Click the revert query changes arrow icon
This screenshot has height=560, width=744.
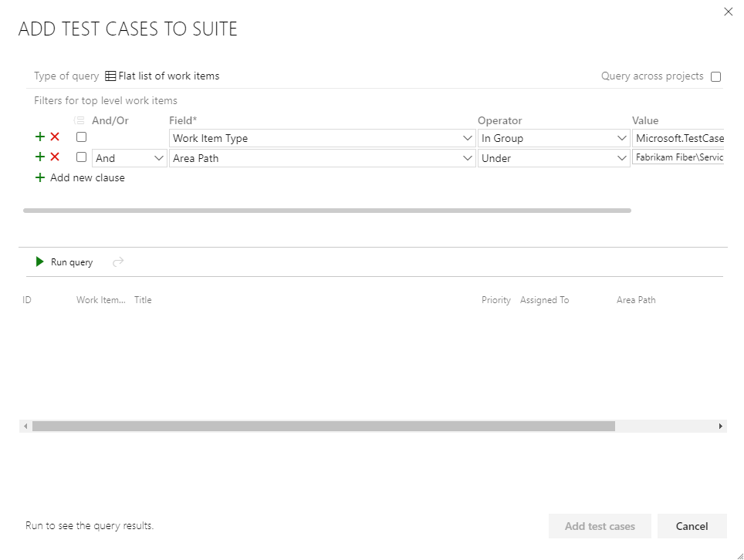[117, 261]
